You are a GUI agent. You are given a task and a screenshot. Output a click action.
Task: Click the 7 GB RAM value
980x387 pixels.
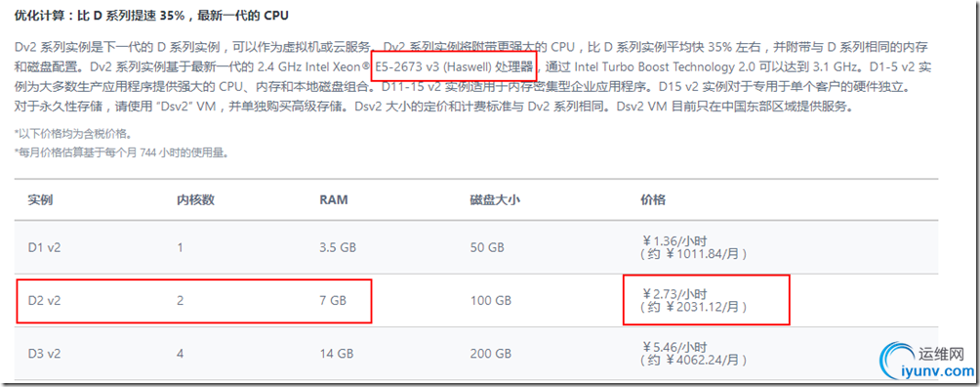pos(333,301)
